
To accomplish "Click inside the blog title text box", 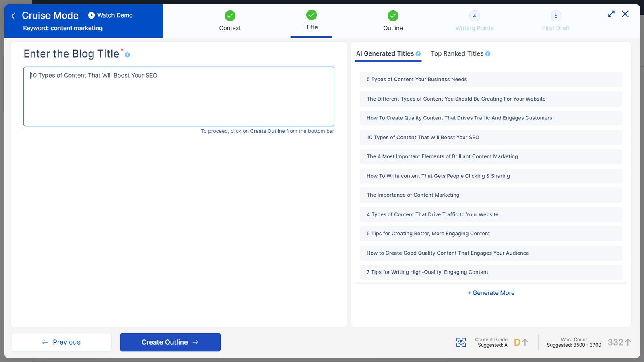I will pyautogui.click(x=179, y=101).
